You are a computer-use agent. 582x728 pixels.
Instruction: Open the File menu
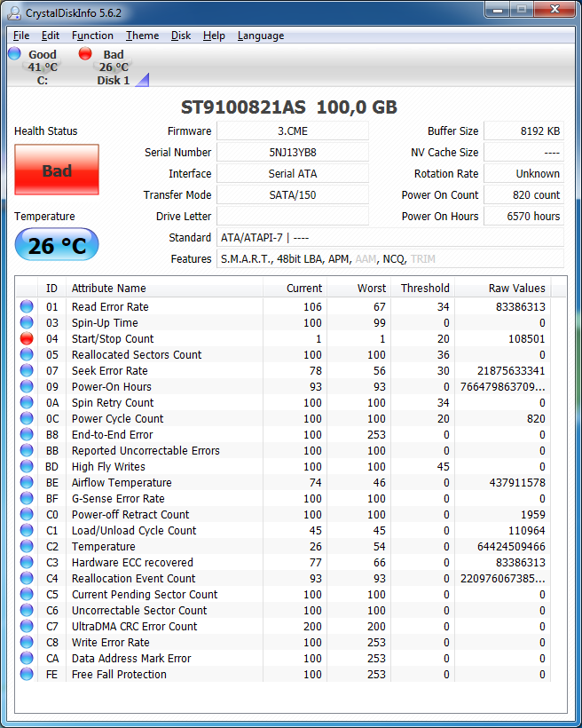21,36
